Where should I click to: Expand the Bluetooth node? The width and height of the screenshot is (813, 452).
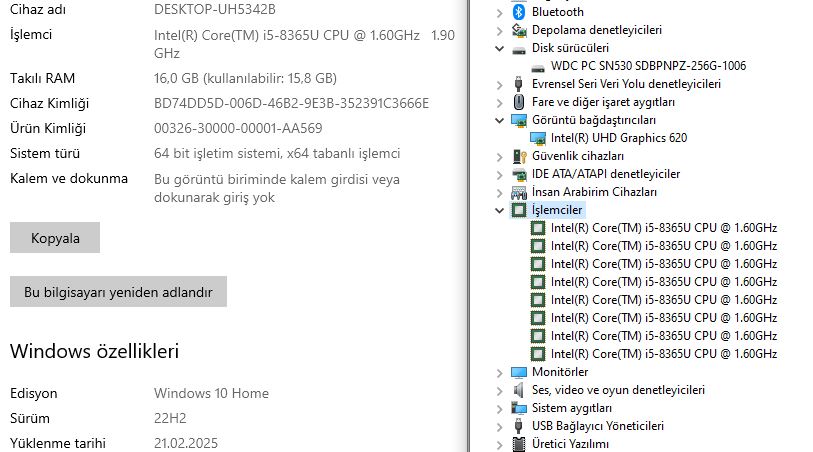(499, 13)
